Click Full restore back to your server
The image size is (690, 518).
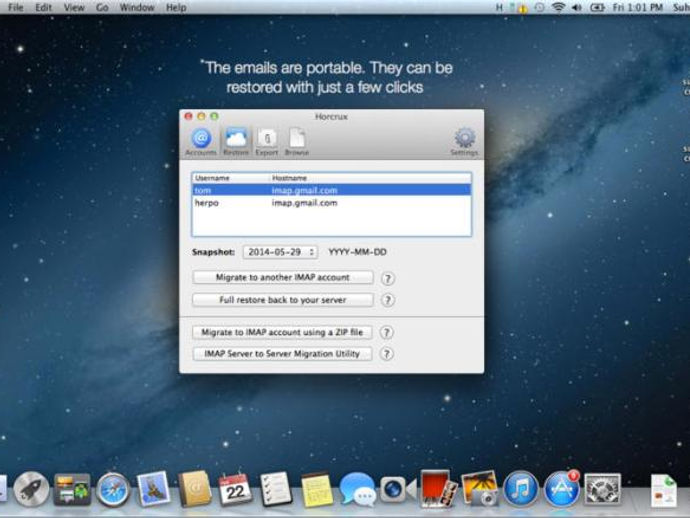283,300
